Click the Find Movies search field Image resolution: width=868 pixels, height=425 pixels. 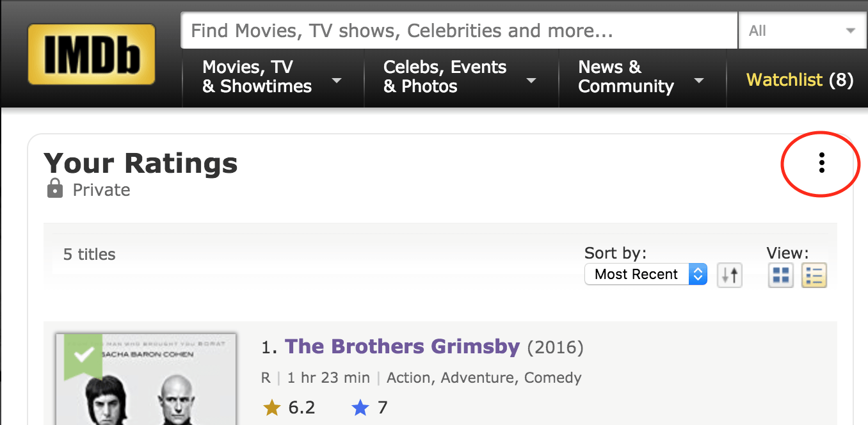tap(459, 31)
